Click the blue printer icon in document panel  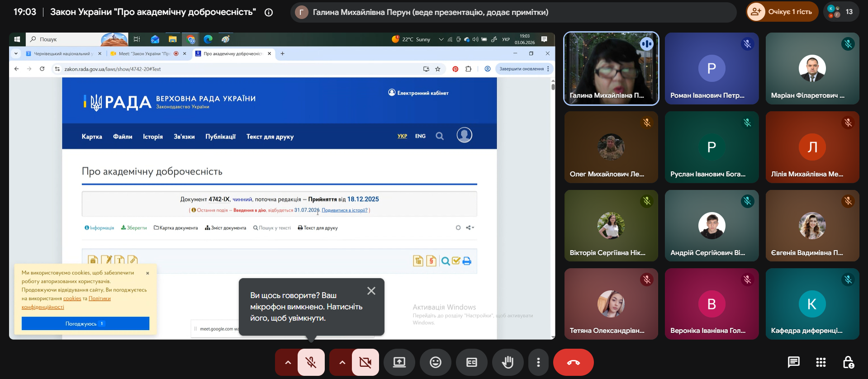[x=467, y=261]
